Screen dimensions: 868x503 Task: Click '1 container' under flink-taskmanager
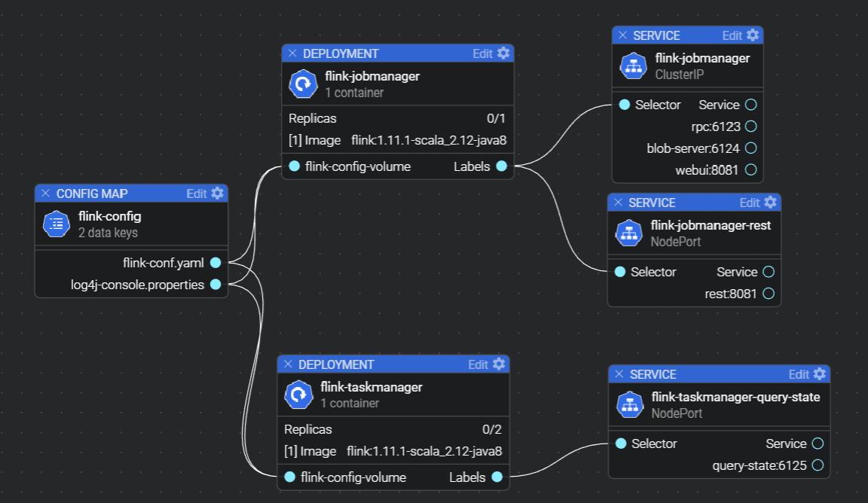coord(350,404)
